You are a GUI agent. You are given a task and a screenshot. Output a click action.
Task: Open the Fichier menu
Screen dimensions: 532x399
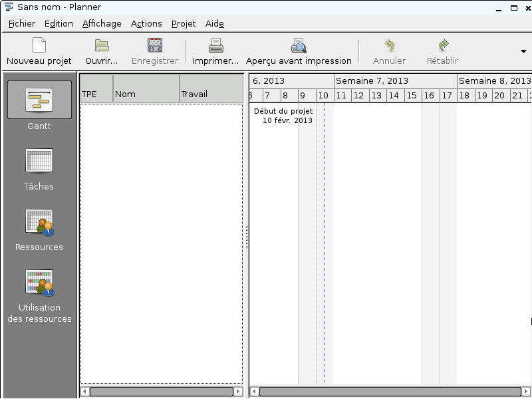tap(22, 24)
